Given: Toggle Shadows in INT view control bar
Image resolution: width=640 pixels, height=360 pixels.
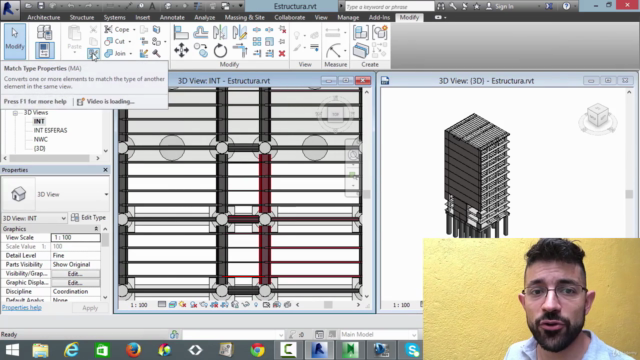Looking at the screenshot, I should [193, 304].
